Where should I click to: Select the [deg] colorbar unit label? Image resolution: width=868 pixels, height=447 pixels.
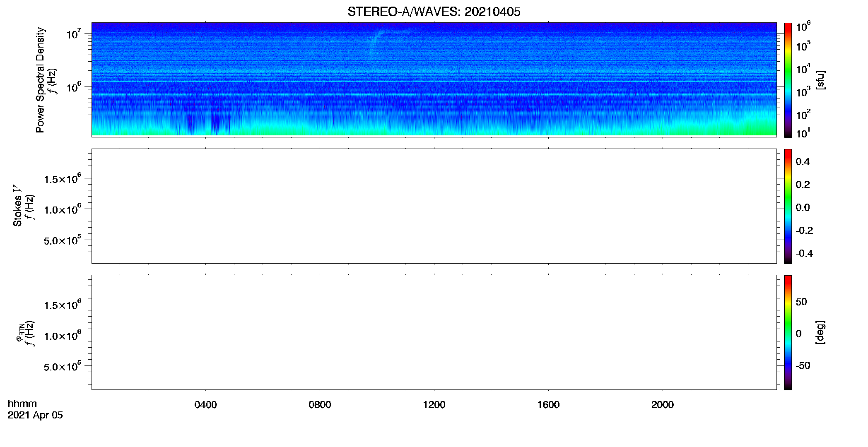pyautogui.click(x=820, y=332)
